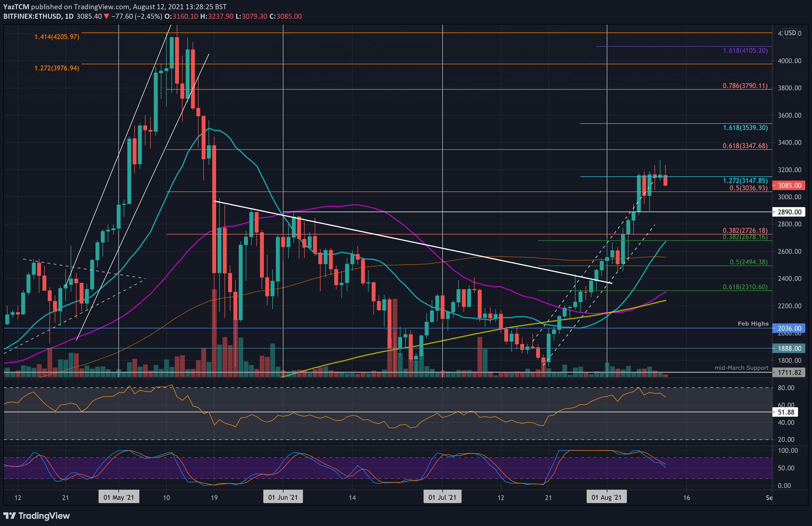The image size is (812, 526).
Task: Click the 1.272(3147.85) extension label
Action: click(x=745, y=181)
